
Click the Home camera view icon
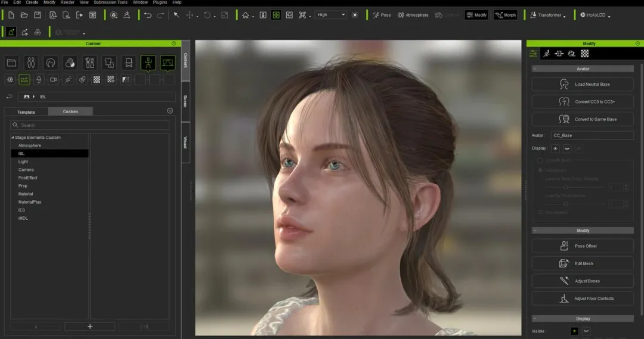(246, 15)
